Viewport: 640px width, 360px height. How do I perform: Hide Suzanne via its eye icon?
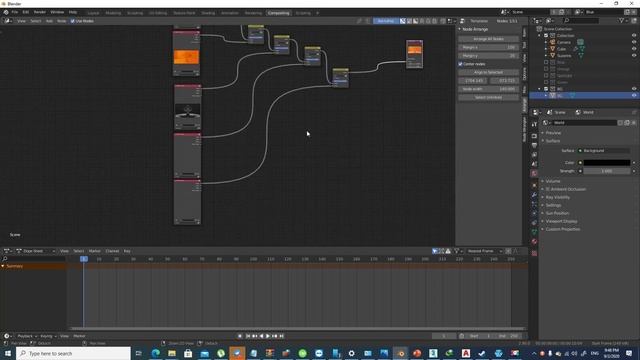coord(634,55)
